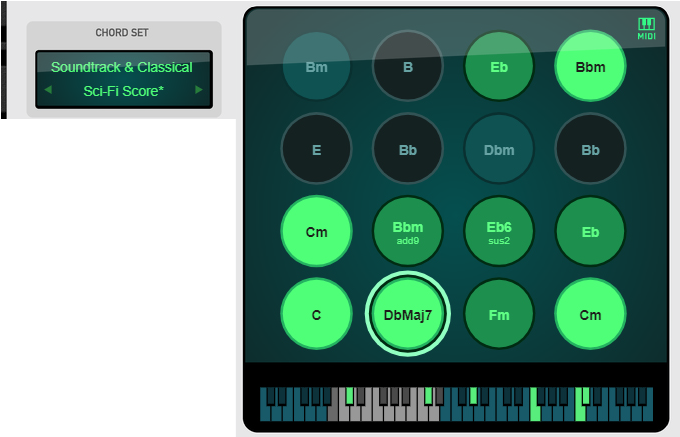The image size is (680, 437).
Task: Select previous chord set with left arrow
Action: point(47,90)
